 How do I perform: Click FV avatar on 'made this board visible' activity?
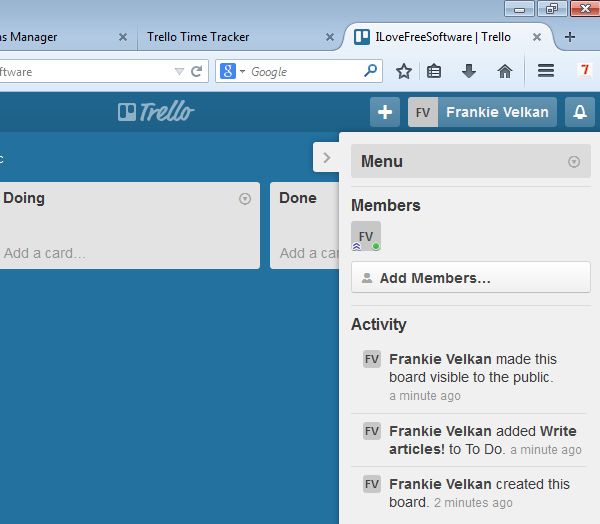pos(372,359)
